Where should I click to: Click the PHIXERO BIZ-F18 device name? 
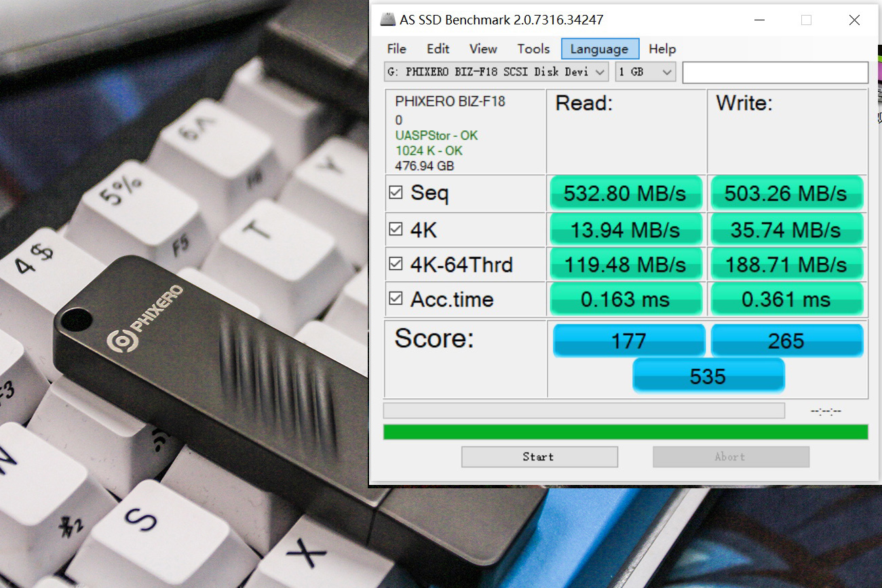click(450, 102)
